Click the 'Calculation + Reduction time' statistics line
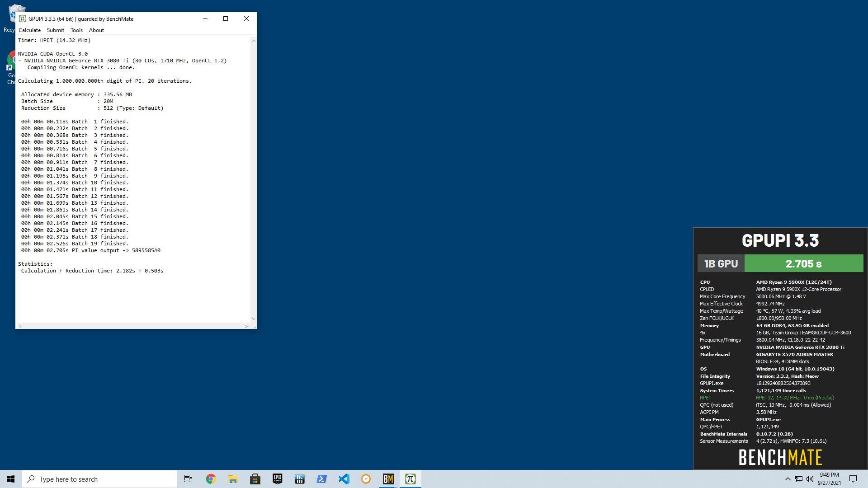The image size is (868, 488). 92,271
